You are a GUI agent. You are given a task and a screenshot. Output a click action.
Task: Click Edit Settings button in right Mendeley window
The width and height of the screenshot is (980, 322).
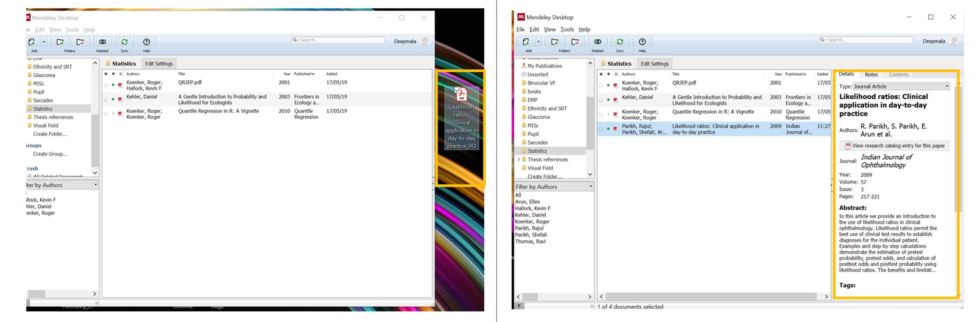point(654,64)
